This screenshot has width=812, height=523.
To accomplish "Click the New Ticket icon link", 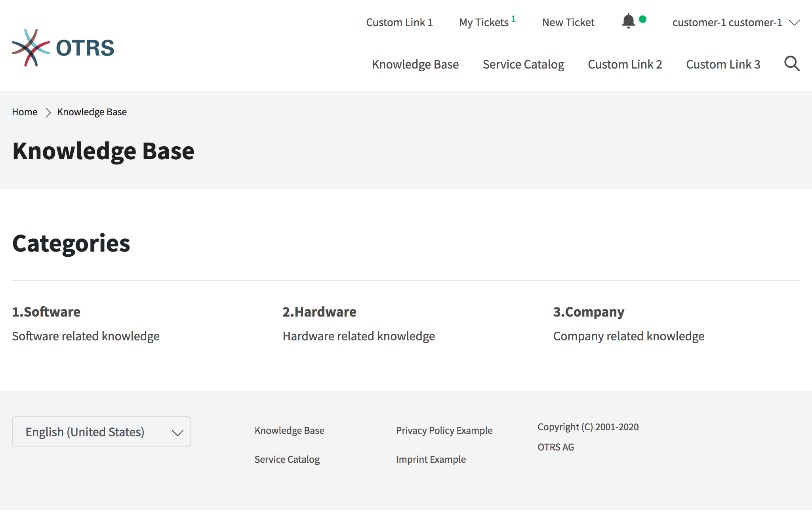I will pos(568,23).
